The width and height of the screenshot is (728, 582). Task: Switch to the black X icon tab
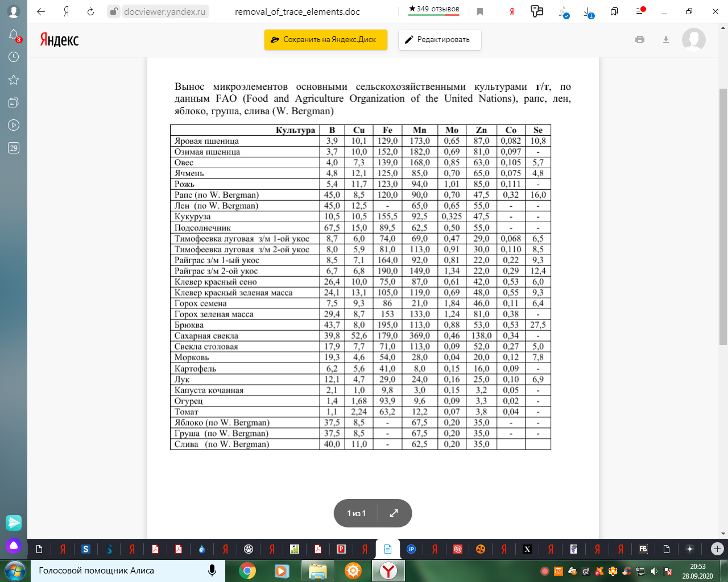pos(527,549)
